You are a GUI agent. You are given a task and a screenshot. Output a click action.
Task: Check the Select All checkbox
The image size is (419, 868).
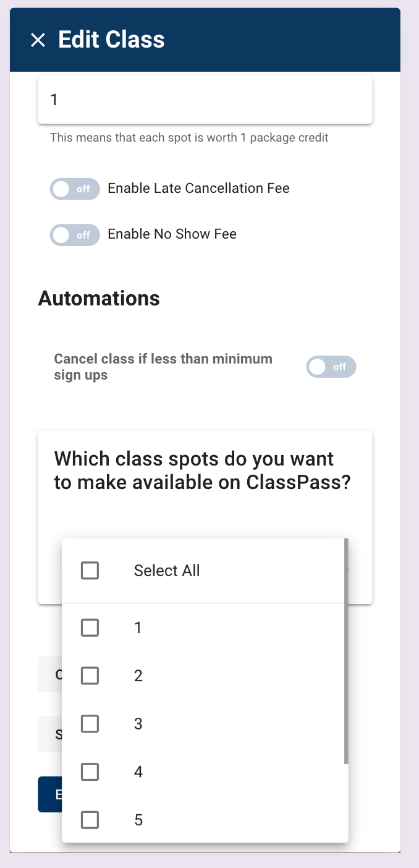pos(90,571)
